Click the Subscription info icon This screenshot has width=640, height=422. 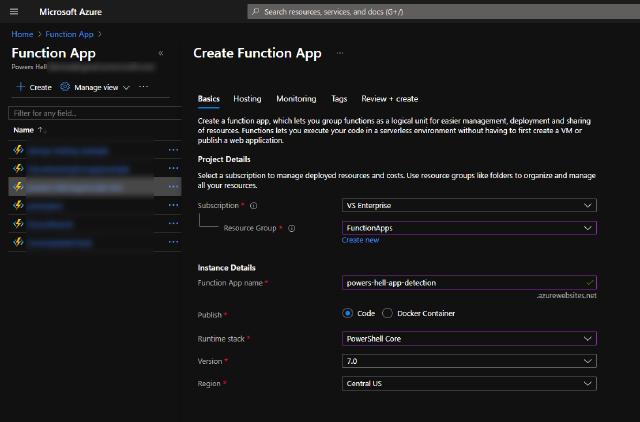pyautogui.click(x=253, y=206)
